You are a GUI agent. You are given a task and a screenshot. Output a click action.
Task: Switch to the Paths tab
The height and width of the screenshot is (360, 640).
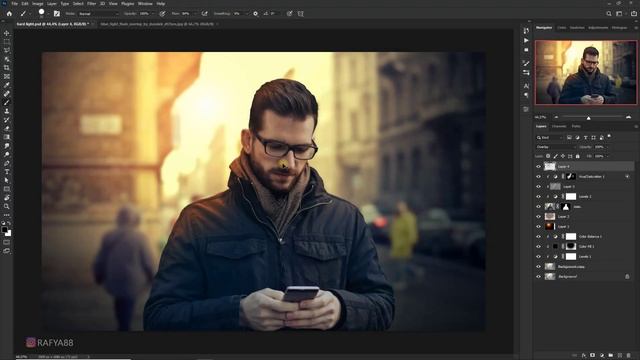[x=576, y=127]
